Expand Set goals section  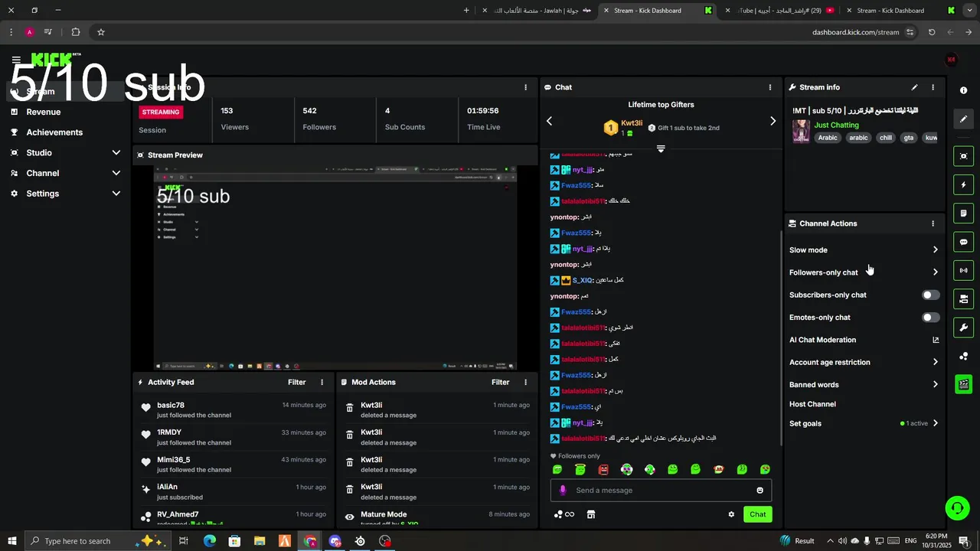pos(936,423)
